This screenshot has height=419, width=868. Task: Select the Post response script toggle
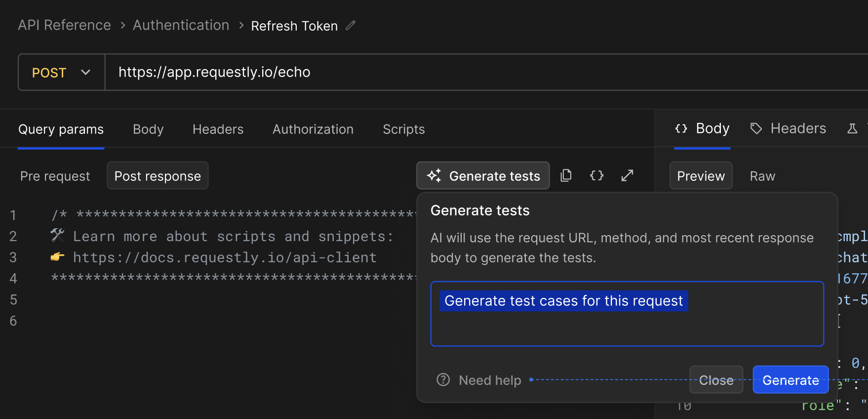pyautogui.click(x=158, y=176)
